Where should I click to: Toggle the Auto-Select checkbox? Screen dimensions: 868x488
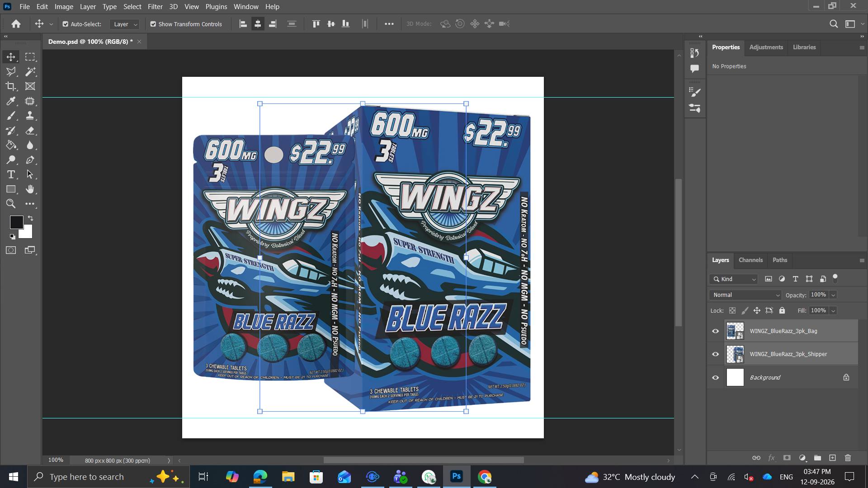[66, 24]
